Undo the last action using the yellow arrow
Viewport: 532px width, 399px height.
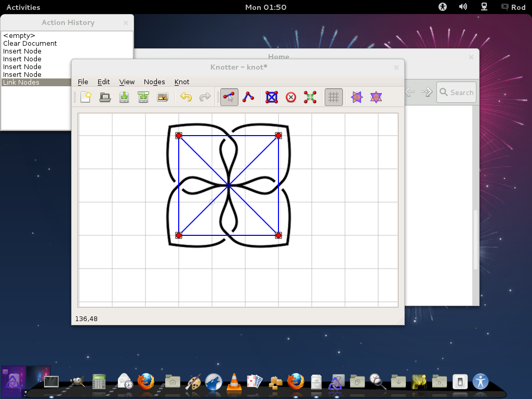(186, 97)
